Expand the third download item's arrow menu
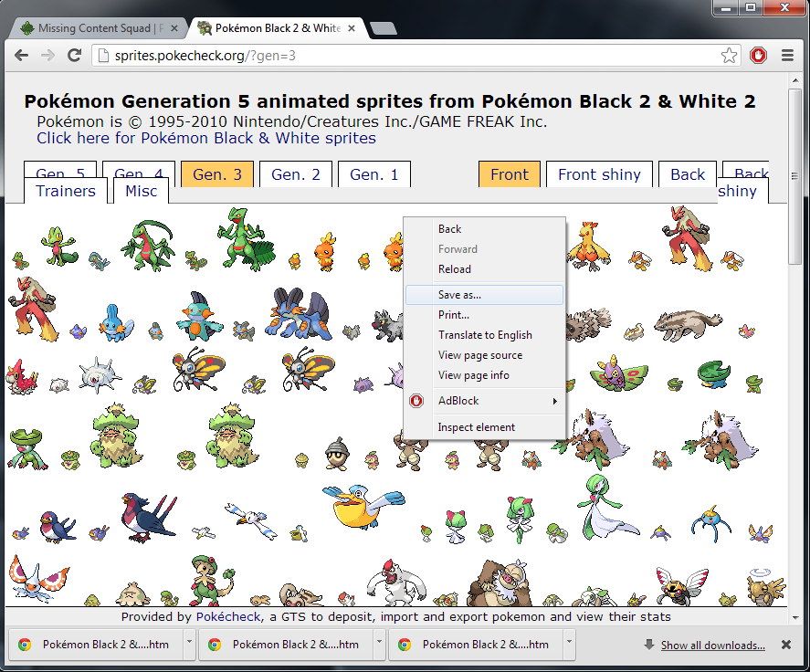The image size is (810, 672). [569, 644]
